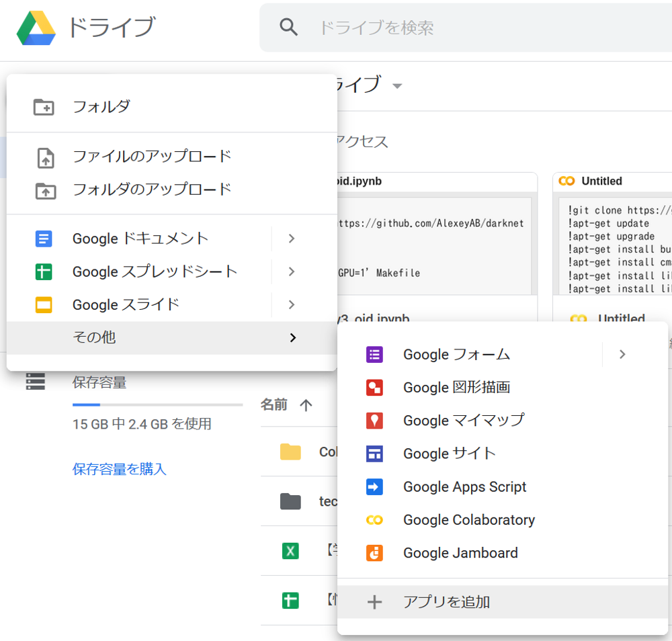
Task: Select その他 menu entry
Action: pyautogui.click(x=172, y=338)
